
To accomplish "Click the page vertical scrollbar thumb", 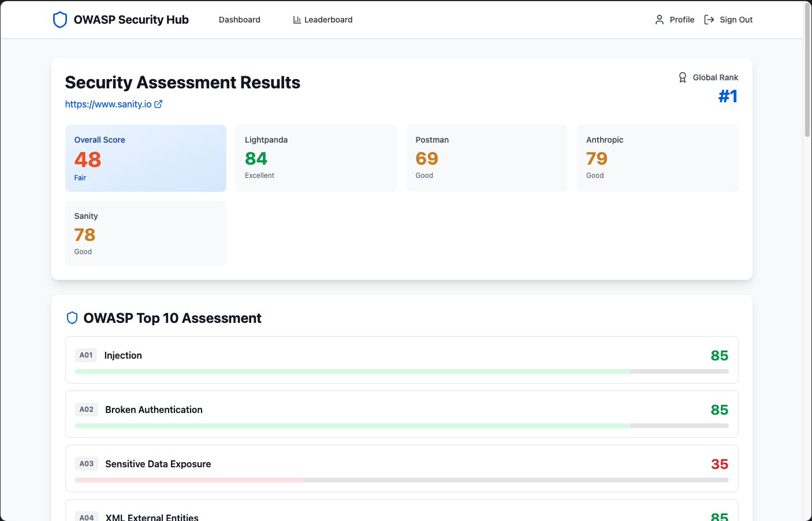I will coord(807,69).
